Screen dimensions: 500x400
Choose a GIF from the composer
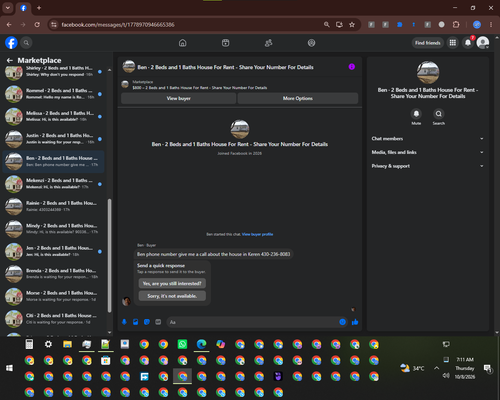[158, 322]
